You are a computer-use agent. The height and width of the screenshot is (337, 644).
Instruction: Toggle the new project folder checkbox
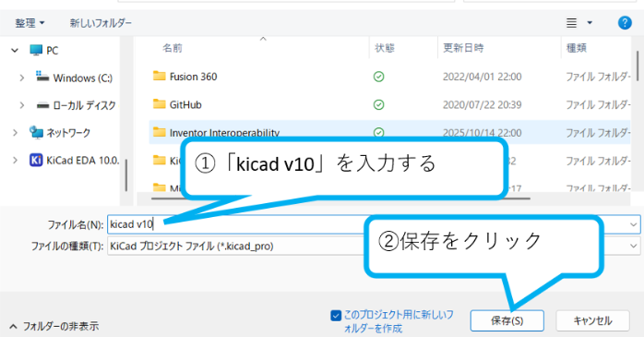pyautogui.click(x=336, y=316)
